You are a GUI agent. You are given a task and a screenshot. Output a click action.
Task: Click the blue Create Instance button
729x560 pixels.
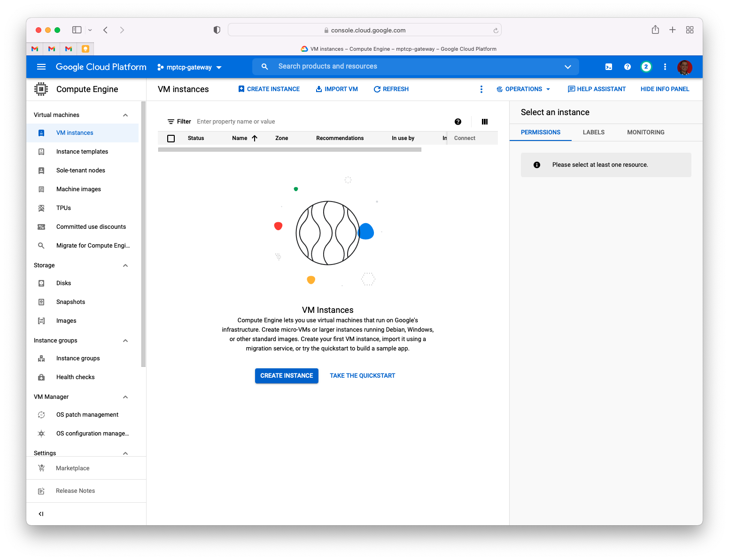click(x=287, y=376)
